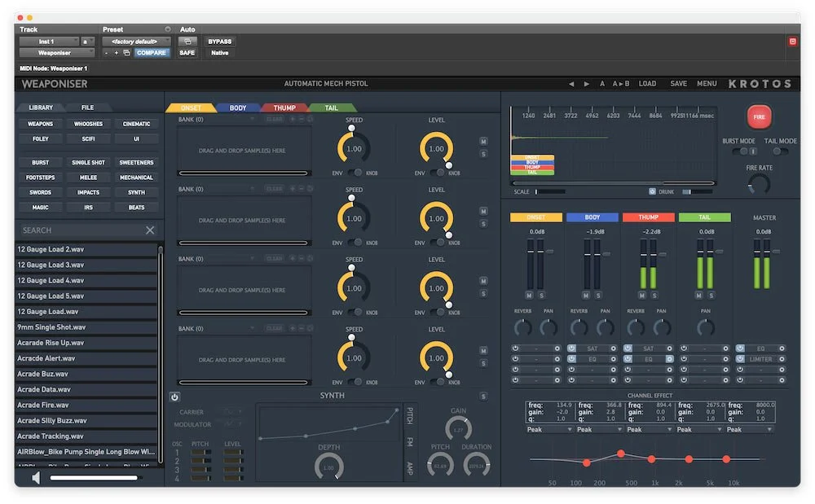Solo the synth section with S button
The height and width of the screenshot is (504, 815).
click(x=483, y=397)
